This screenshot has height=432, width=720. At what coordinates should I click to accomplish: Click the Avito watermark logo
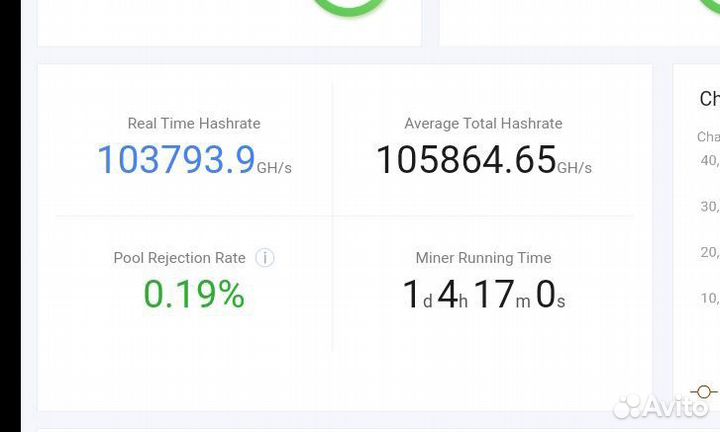[x=661, y=405]
